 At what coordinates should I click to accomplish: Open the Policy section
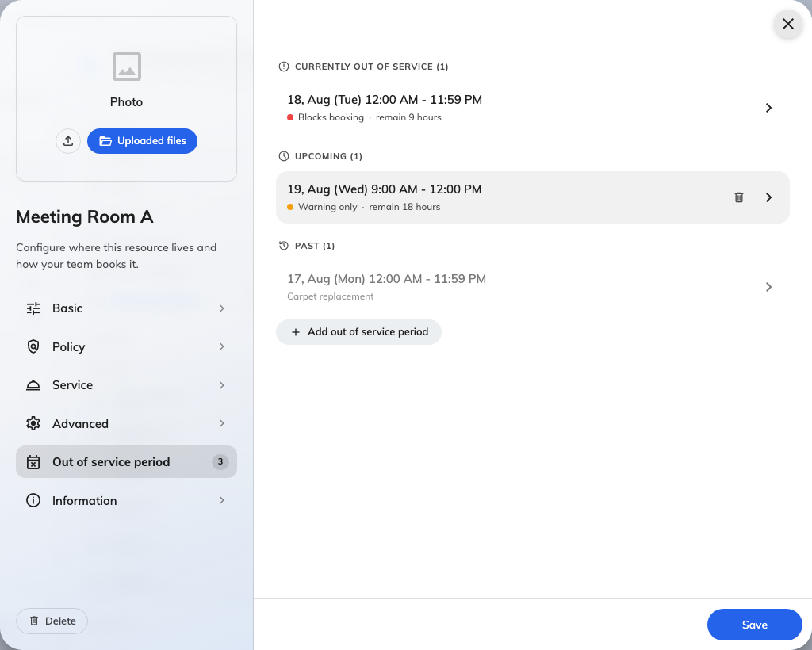[x=126, y=346]
